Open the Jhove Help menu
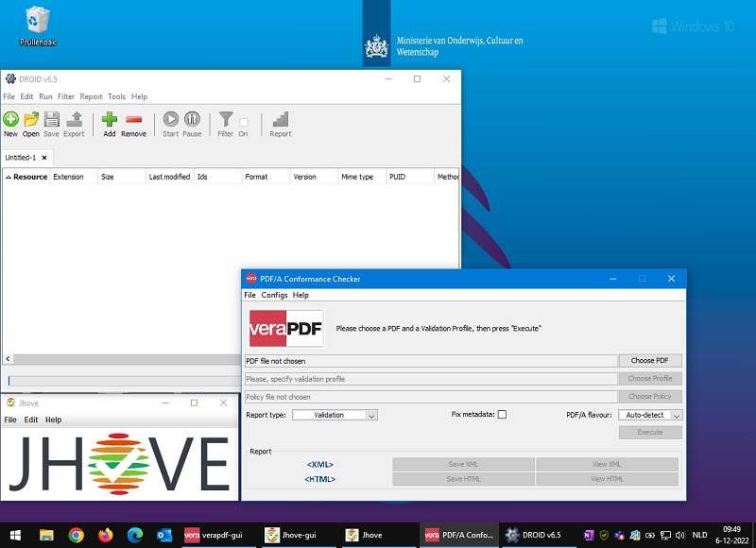 [x=53, y=420]
